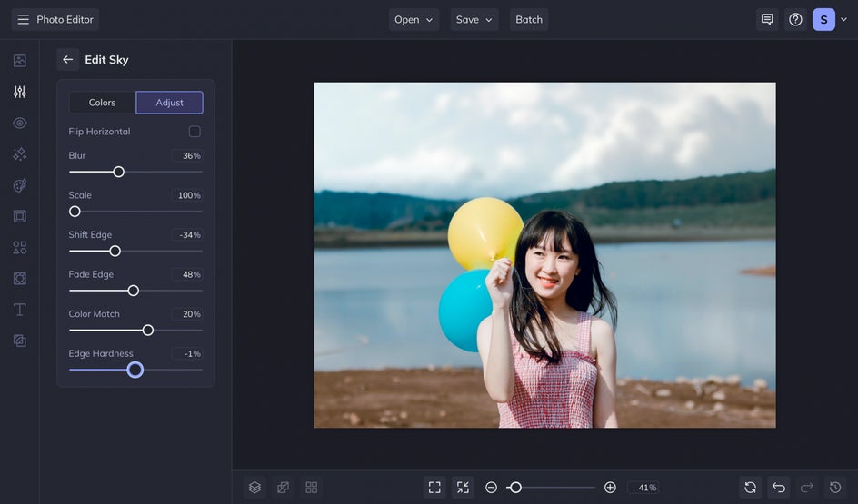Open the Textures sidebar icon

[x=20, y=341]
